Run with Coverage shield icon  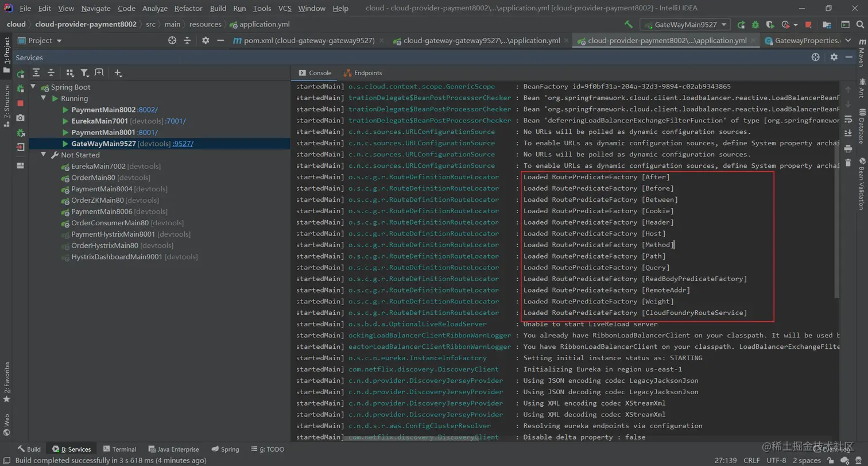[x=770, y=25]
